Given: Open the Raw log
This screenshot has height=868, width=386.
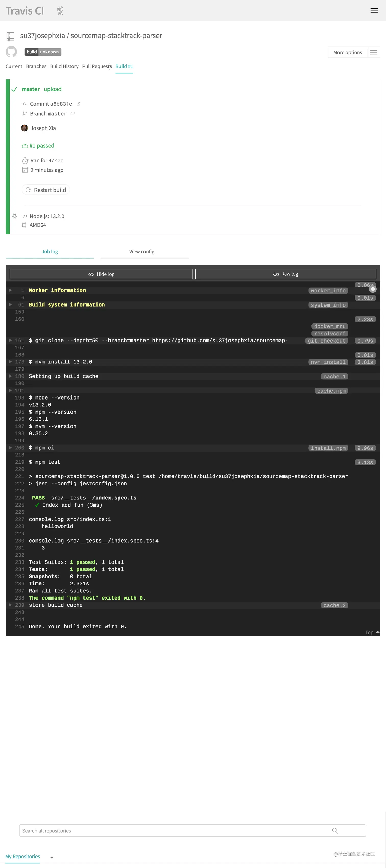Looking at the screenshot, I should click(x=286, y=274).
